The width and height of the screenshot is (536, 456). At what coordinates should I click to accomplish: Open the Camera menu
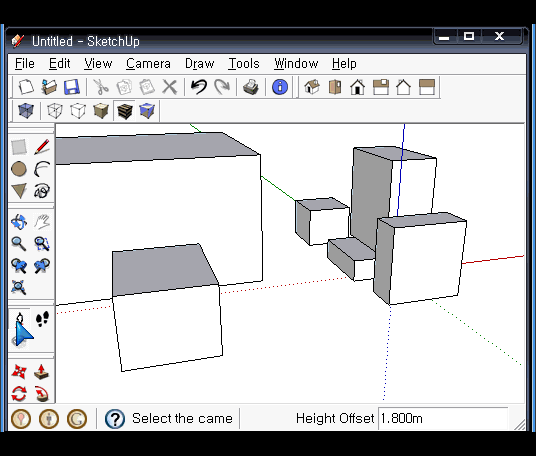[x=148, y=64]
